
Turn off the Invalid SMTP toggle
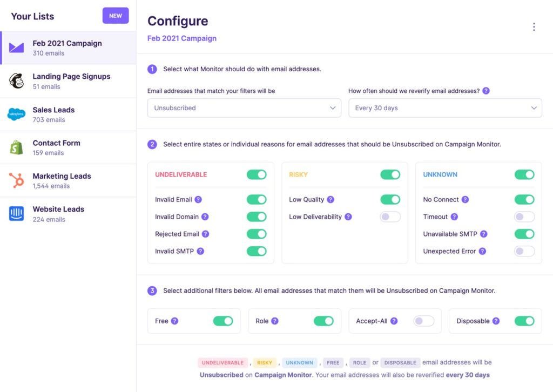pos(257,251)
